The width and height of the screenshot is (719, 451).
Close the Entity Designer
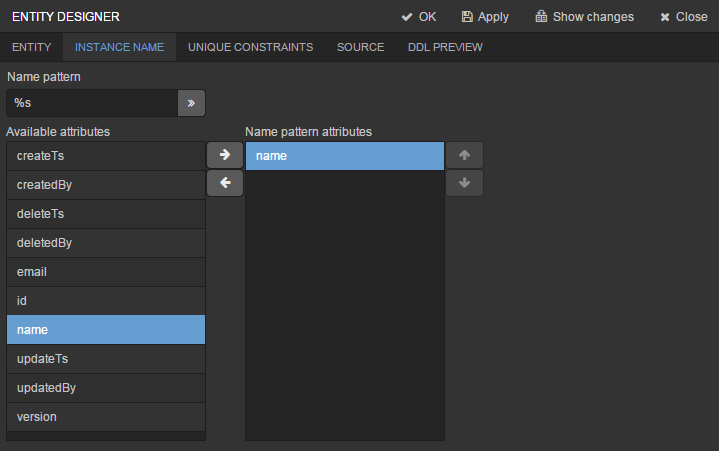click(683, 17)
